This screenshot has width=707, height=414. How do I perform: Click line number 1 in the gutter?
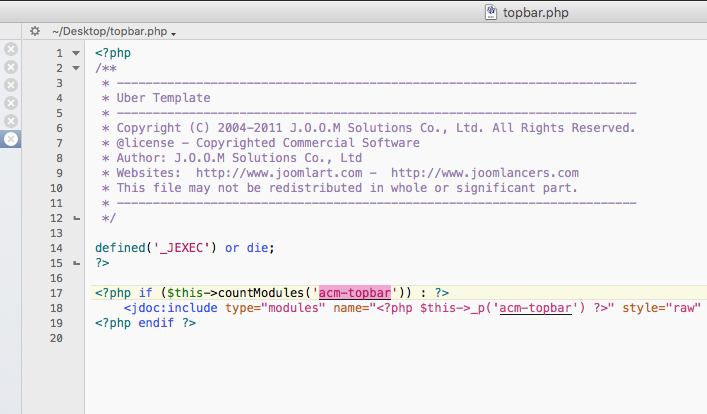(x=59, y=54)
